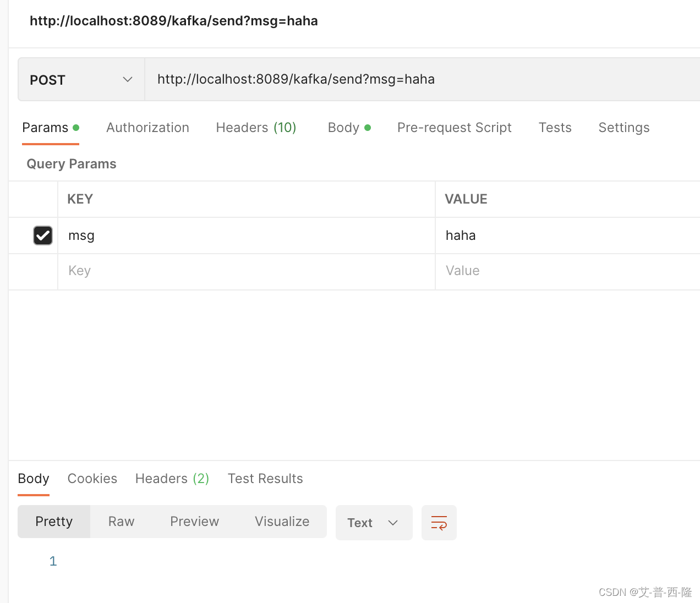The height and width of the screenshot is (603, 700).
Task: Uncheck the msg query parameter
Action: pos(42,235)
